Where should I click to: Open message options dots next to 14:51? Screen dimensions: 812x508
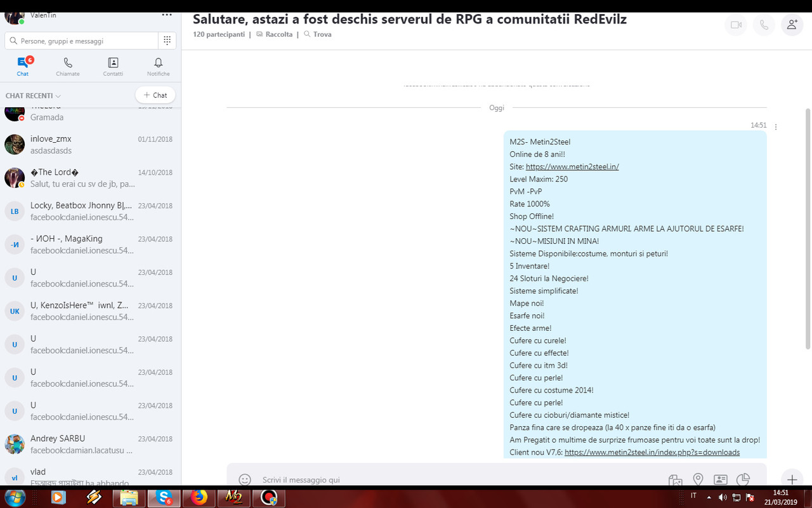776,127
